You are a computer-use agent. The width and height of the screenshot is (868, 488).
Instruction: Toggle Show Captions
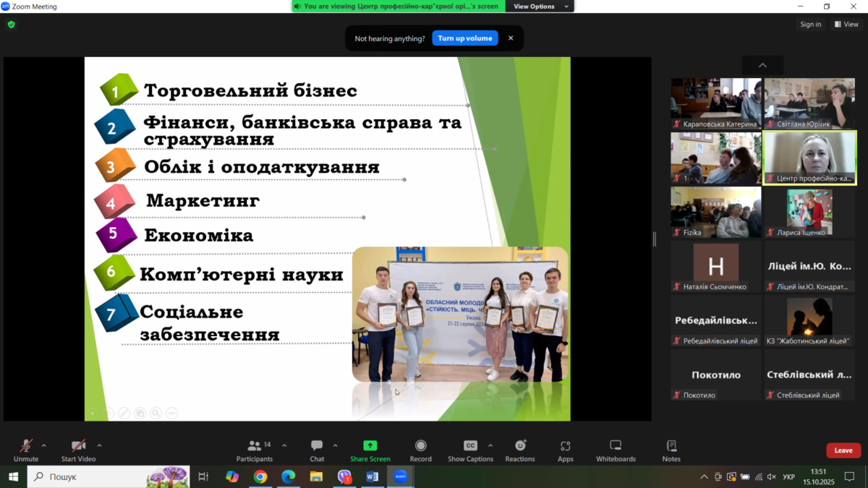click(x=470, y=450)
